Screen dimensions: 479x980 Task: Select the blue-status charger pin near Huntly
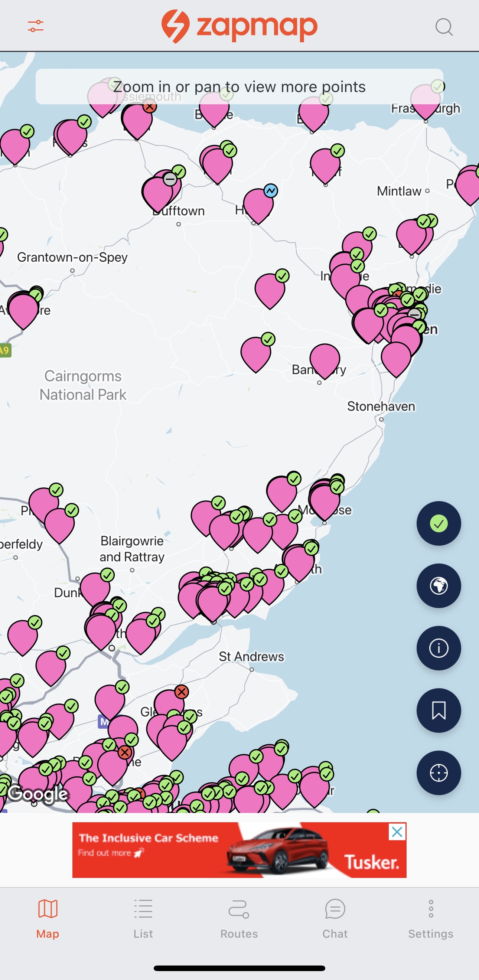[x=259, y=205]
